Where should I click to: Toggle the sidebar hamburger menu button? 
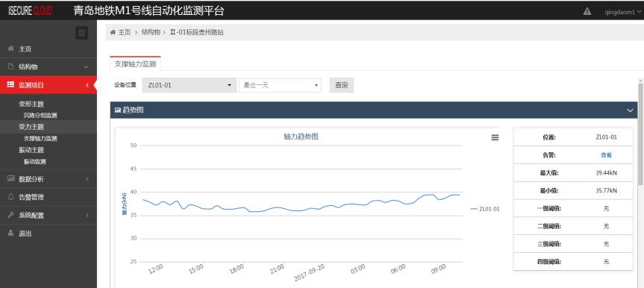(x=82, y=33)
